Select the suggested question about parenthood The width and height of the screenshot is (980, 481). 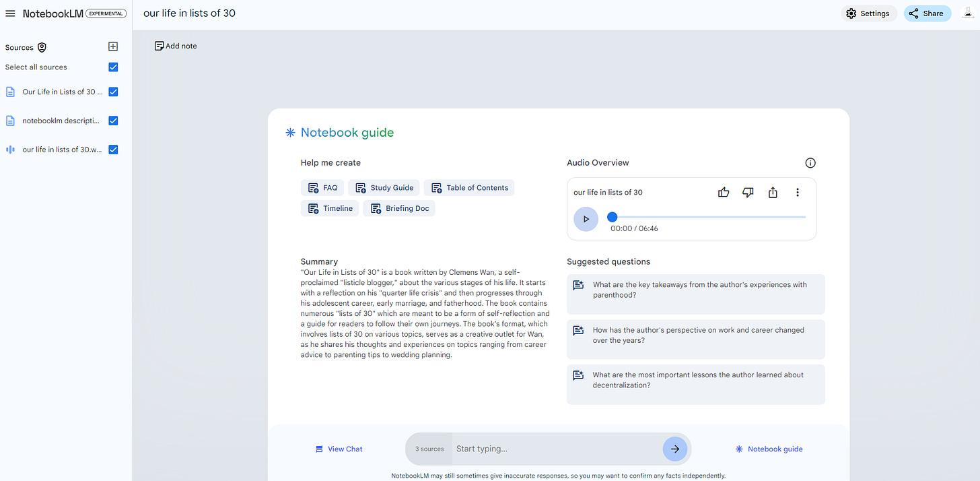coord(696,294)
